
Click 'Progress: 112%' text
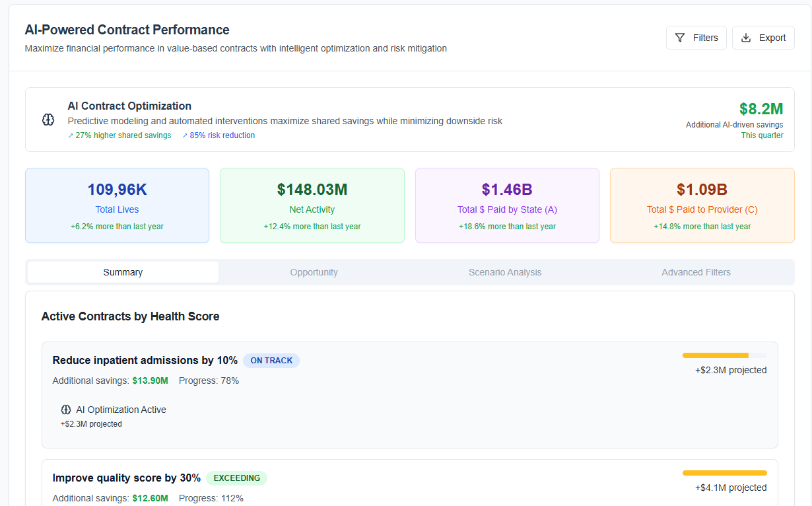coord(211,498)
